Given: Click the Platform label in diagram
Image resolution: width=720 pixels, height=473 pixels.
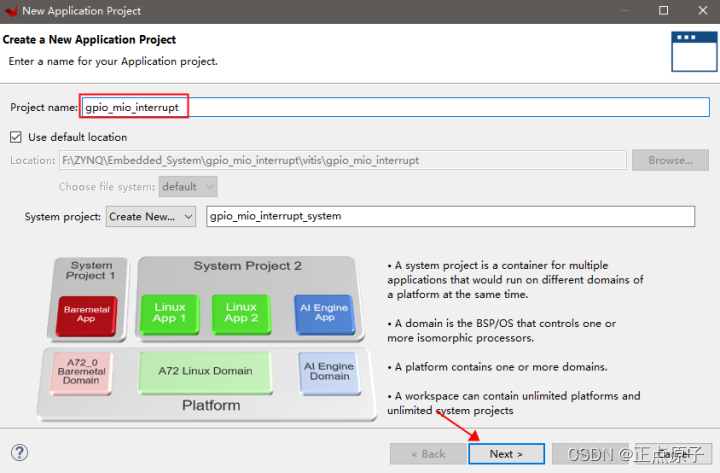Looking at the screenshot, I should point(211,405).
